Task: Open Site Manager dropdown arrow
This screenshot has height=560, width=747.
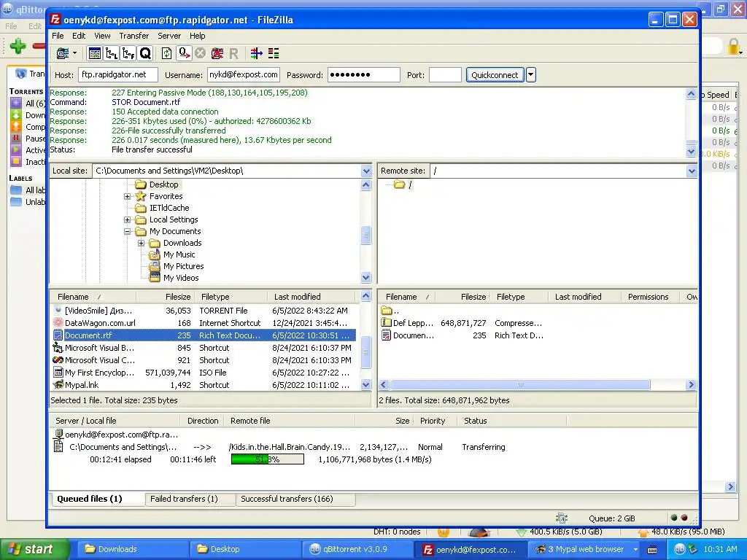Action: click(75, 53)
